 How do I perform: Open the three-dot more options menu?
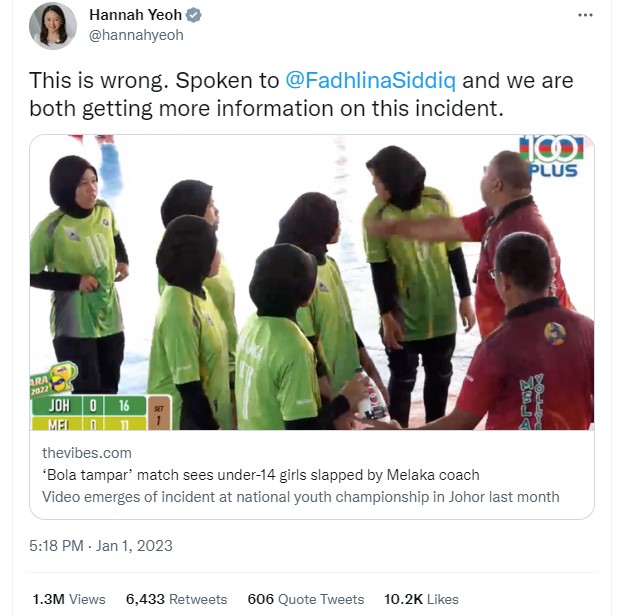click(585, 15)
